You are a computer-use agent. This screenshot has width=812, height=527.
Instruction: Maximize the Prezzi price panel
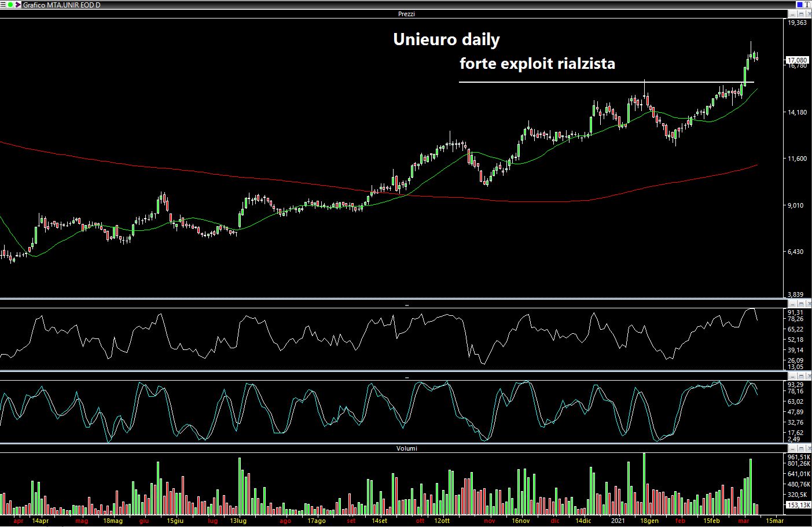tap(800, 13)
